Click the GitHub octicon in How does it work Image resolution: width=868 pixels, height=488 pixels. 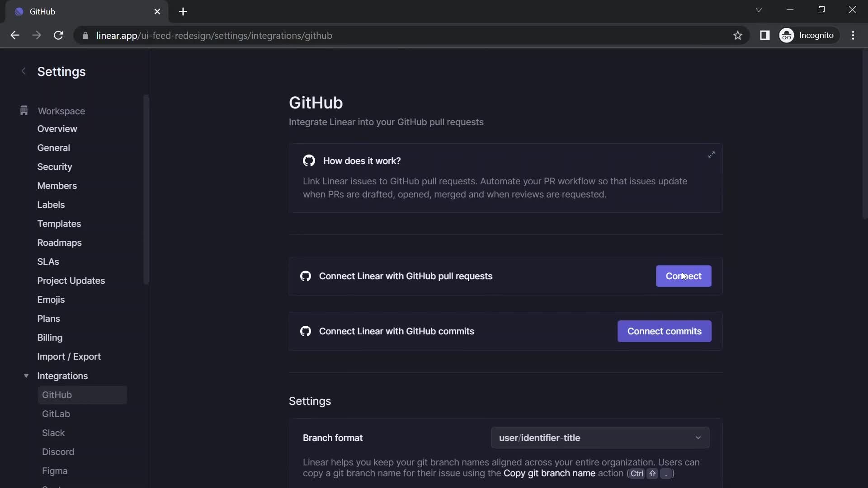click(308, 160)
